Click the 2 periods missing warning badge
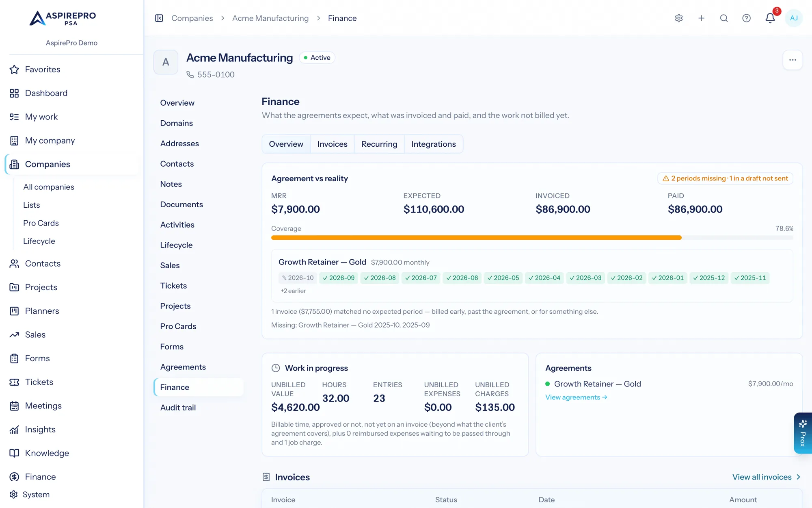812x508 pixels. pyautogui.click(x=725, y=178)
